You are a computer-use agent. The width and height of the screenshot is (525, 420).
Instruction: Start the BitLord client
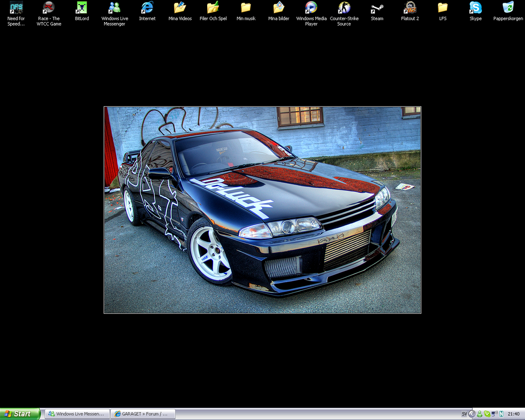[x=82, y=9]
